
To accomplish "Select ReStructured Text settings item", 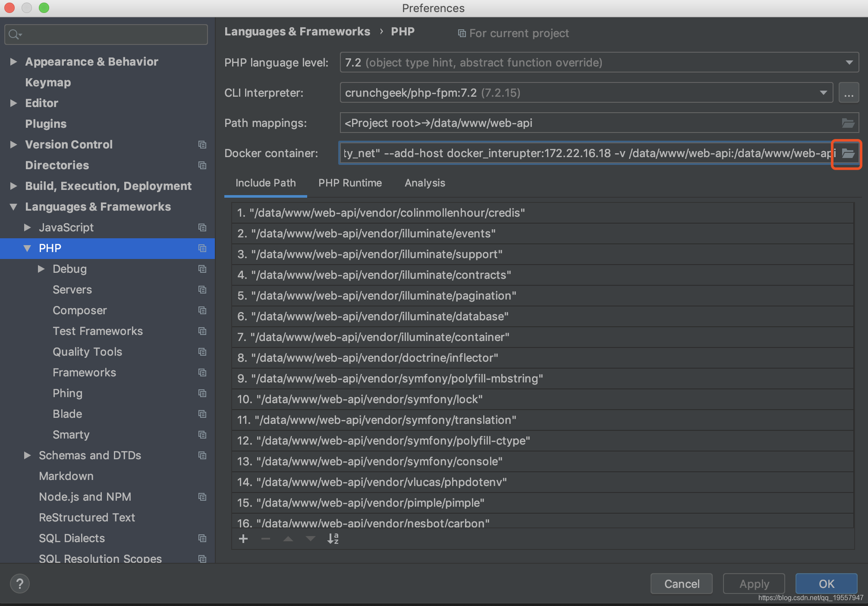I will click(x=87, y=518).
